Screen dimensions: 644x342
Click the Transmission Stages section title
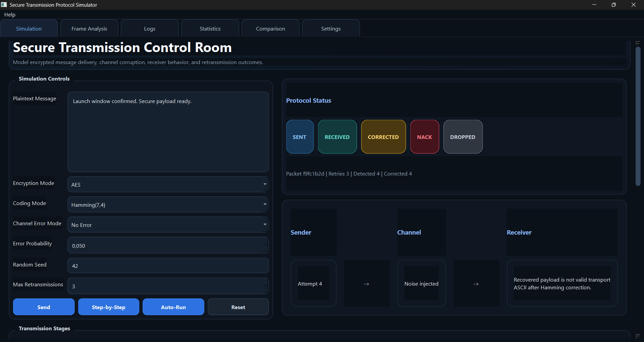[44, 328]
